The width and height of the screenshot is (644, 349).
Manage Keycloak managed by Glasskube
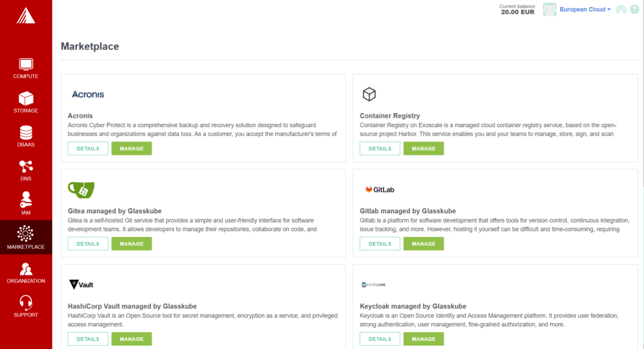[x=423, y=339]
